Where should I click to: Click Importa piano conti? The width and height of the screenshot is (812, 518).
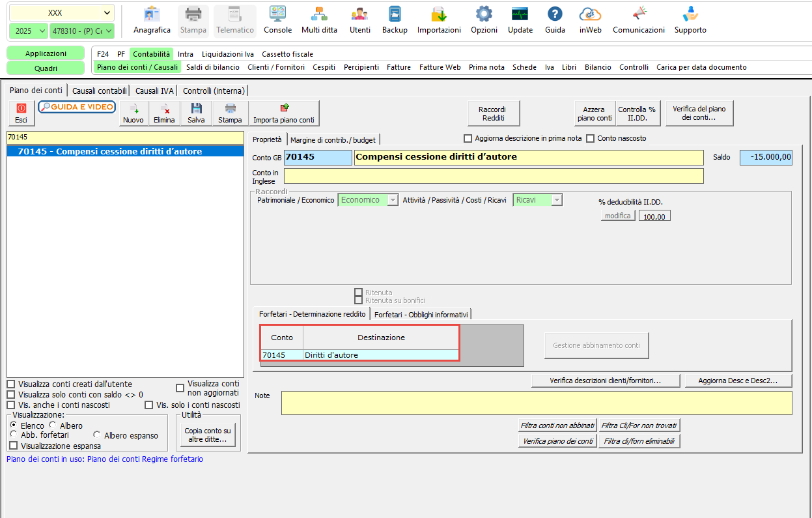[284, 113]
